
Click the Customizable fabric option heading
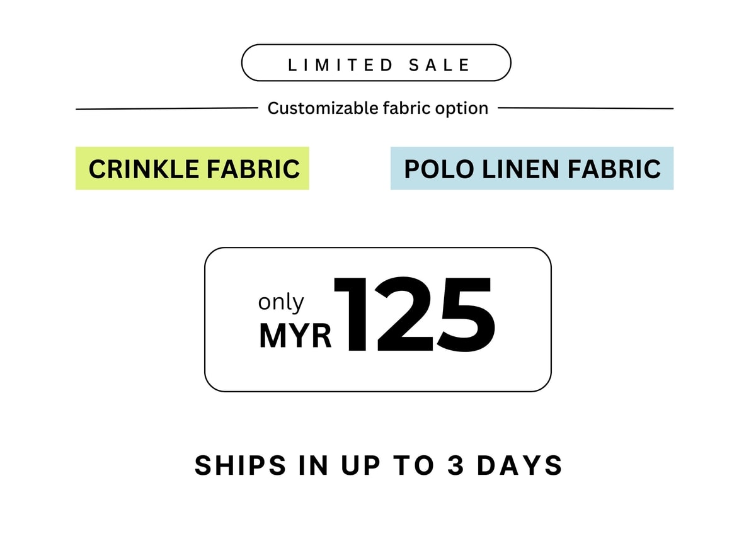pyautogui.click(x=377, y=108)
